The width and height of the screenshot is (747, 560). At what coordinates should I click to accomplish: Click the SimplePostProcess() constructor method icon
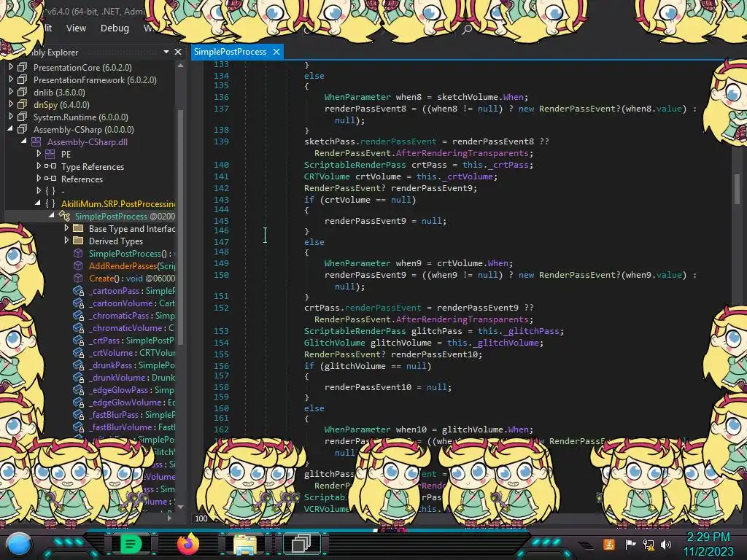point(78,253)
